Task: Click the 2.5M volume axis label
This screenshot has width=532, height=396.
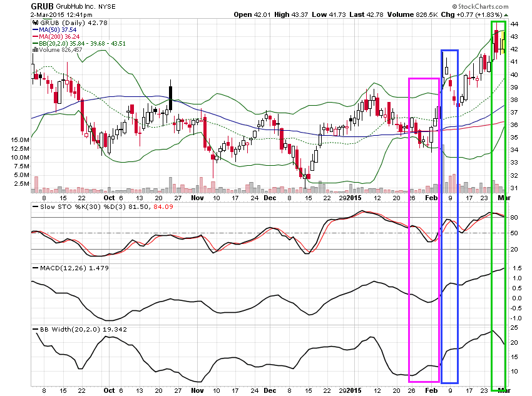Action: [x=21, y=183]
